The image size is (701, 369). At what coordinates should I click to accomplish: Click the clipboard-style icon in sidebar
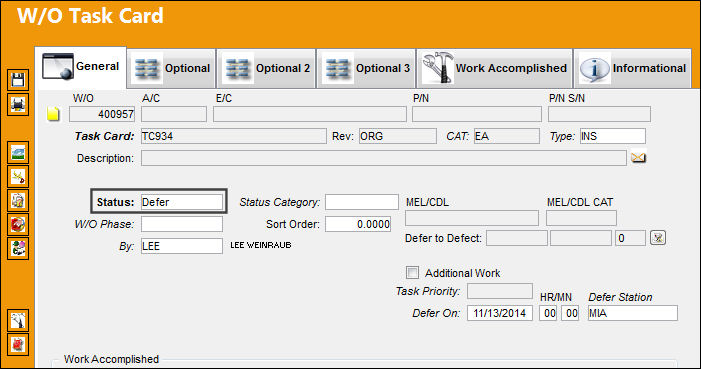coord(18,201)
